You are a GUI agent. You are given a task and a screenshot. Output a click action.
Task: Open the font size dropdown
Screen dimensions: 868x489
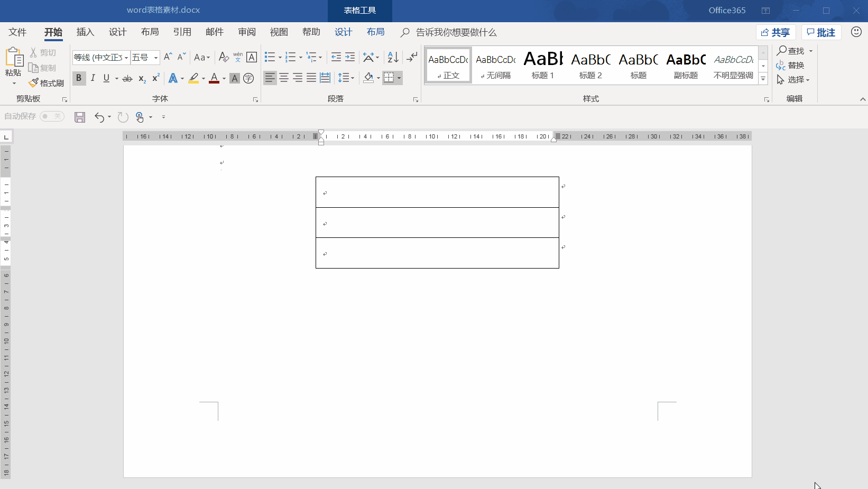[156, 57]
